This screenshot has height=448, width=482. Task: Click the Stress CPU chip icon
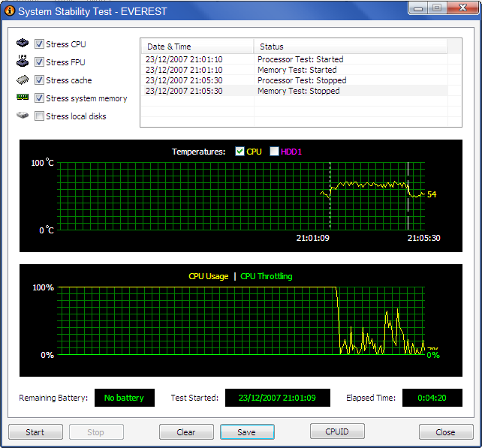pyautogui.click(x=23, y=43)
